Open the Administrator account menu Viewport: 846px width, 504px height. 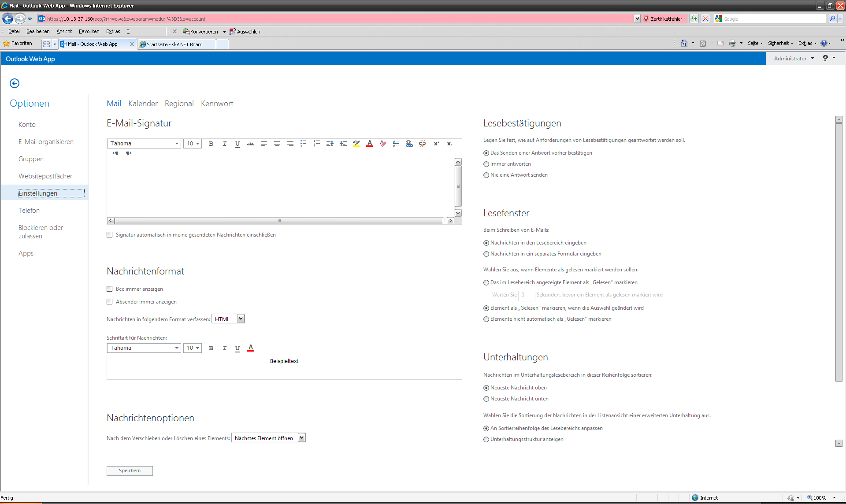click(794, 59)
